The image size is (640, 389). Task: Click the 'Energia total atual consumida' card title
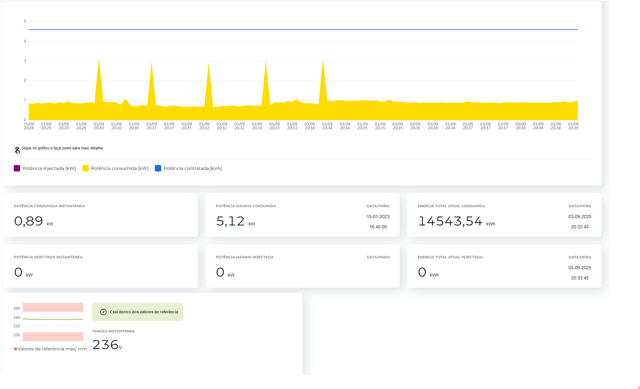(x=451, y=206)
